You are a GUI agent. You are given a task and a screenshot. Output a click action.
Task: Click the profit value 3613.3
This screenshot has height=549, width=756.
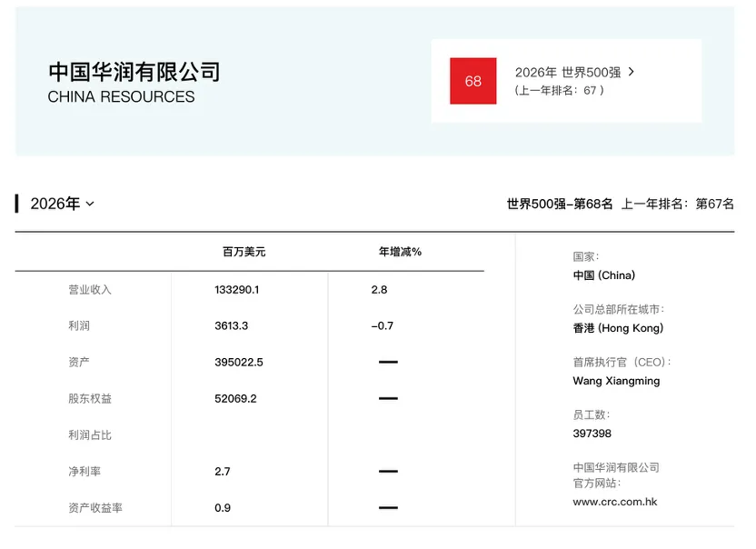pyautogui.click(x=232, y=325)
